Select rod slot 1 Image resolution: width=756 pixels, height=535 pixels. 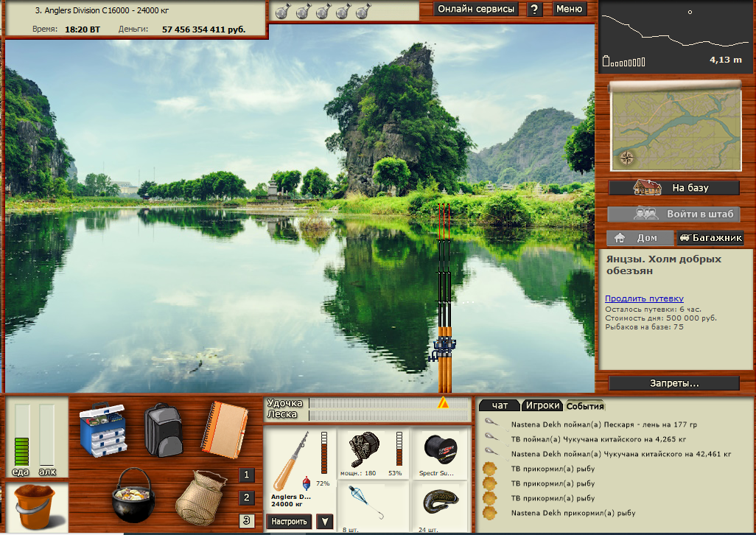coord(246,475)
